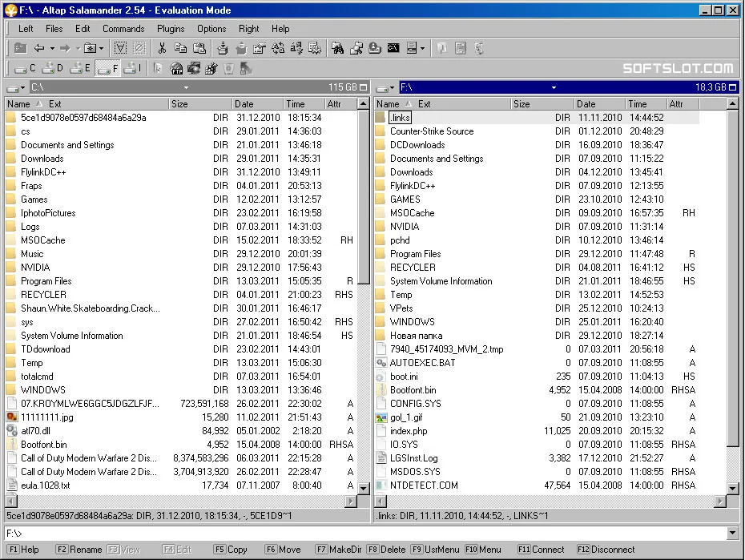745x560 pixels.
Task: Toggle the active drive F button
Action: [108, 69]
